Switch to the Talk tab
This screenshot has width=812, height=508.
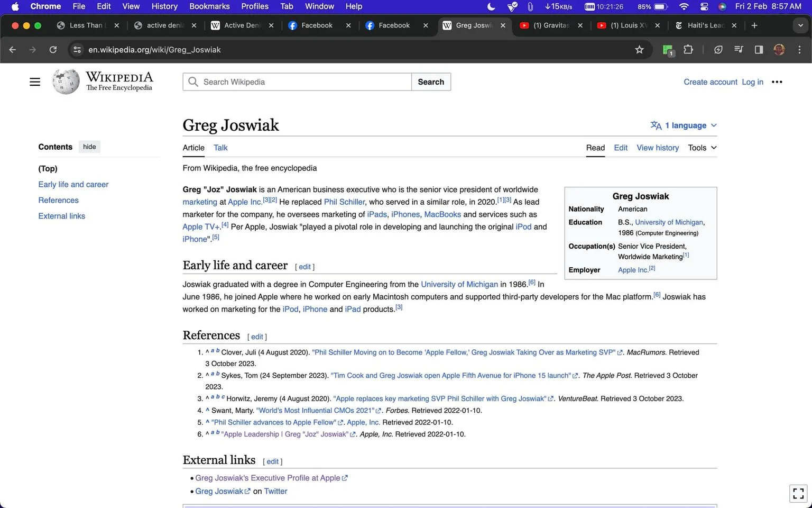220,148
